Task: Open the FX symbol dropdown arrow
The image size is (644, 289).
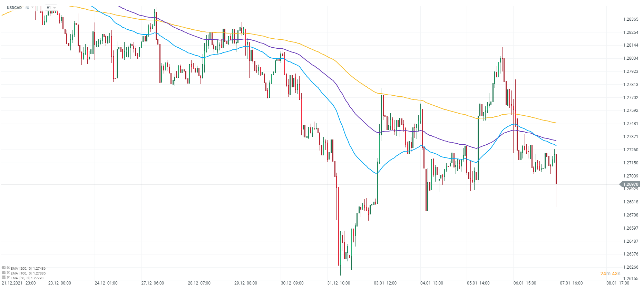Action: pyautogui.click(x=32, y=7)
